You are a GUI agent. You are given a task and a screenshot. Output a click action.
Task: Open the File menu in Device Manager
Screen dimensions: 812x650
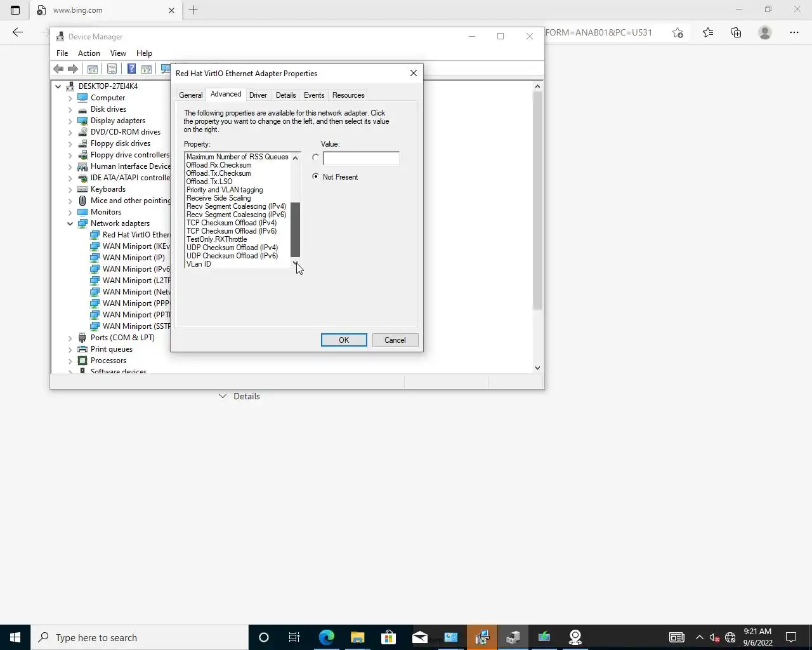pyautogui.click(x=62, y=53)
